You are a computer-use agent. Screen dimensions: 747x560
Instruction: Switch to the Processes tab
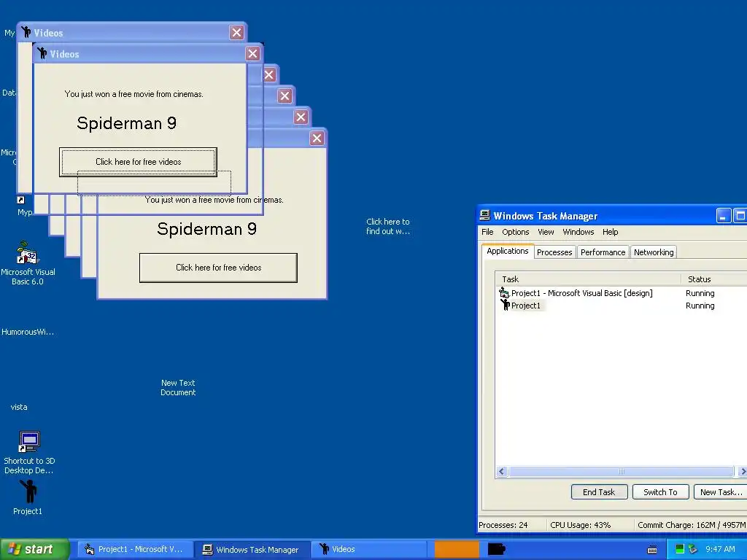554,252
